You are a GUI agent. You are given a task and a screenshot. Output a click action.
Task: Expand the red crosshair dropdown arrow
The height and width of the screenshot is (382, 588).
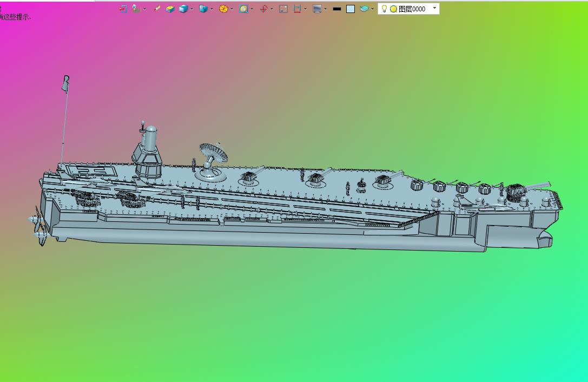[x=272, y=9]
